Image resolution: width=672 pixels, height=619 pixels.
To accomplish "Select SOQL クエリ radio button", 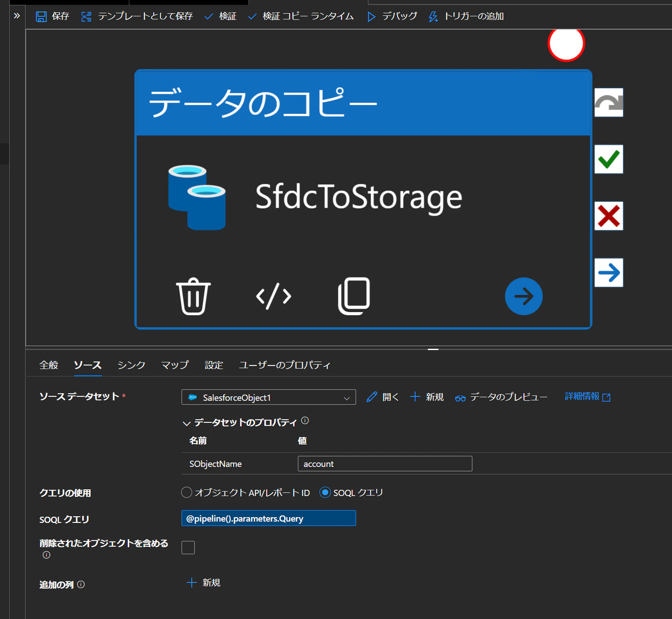I will point(325,492).
